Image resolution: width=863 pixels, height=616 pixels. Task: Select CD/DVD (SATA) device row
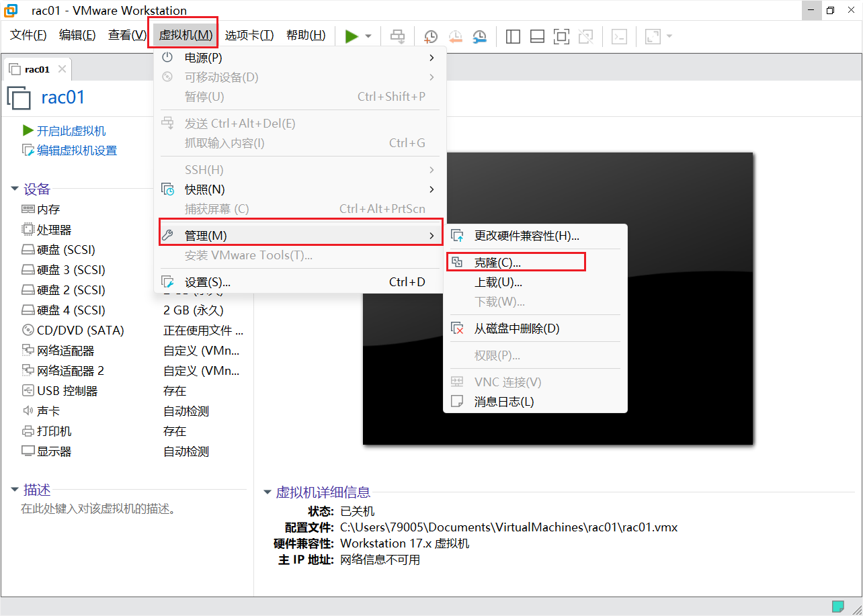132,331
